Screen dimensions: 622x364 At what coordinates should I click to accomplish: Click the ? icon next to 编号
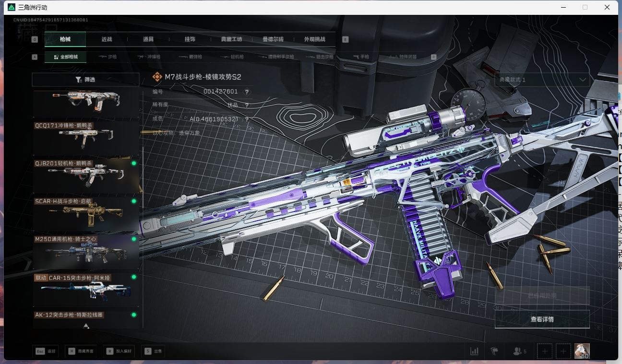click(246, 92)
